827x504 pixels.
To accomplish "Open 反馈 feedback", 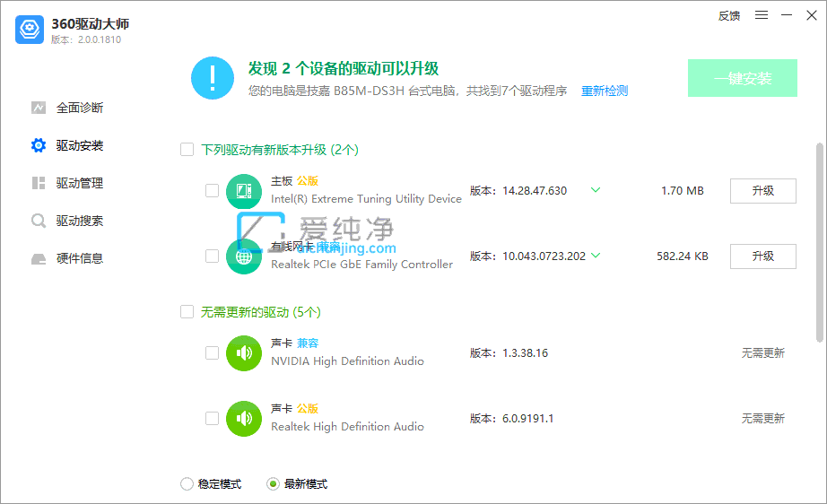I will 729,16.
